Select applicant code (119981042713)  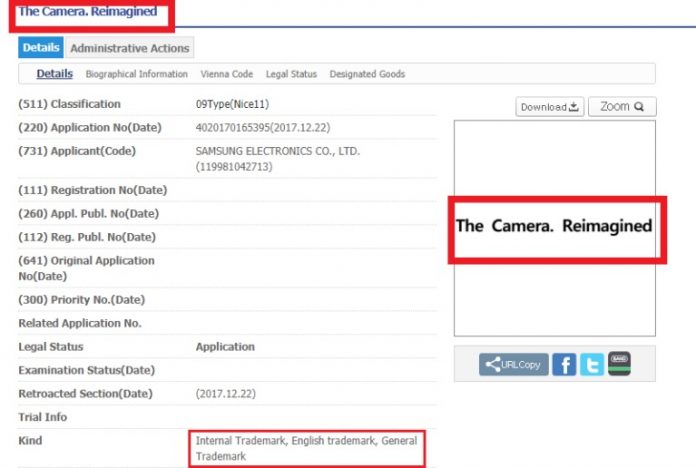point(234,167)
